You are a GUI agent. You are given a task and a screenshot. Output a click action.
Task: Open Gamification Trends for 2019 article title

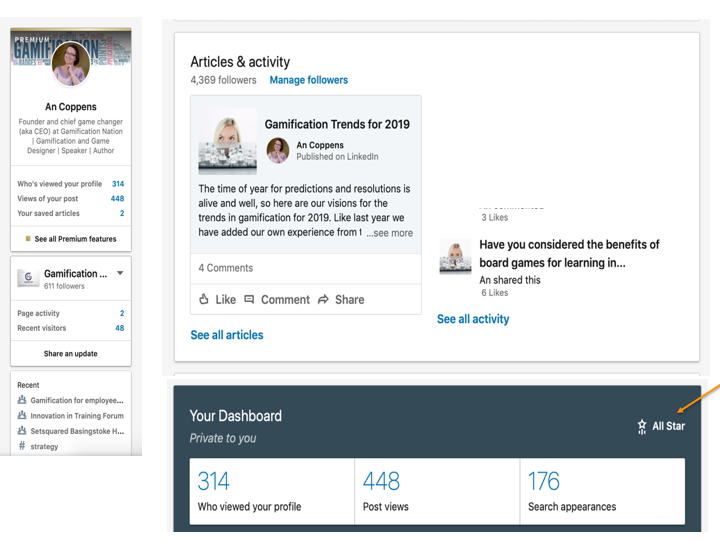pos(337,124)
